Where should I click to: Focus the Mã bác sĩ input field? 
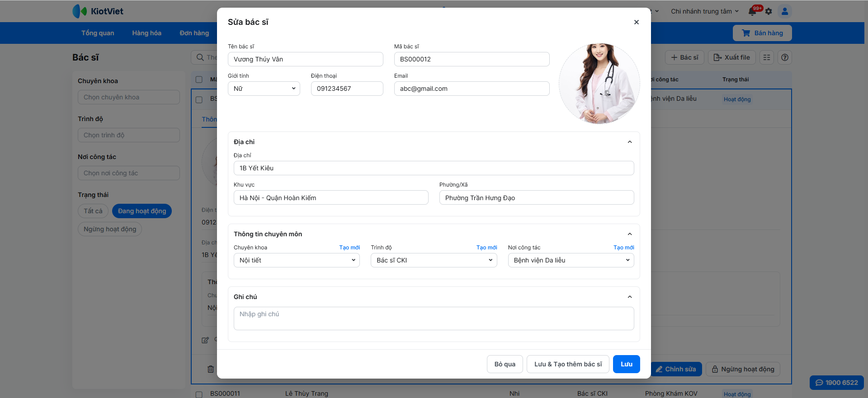tap(472, 59)
